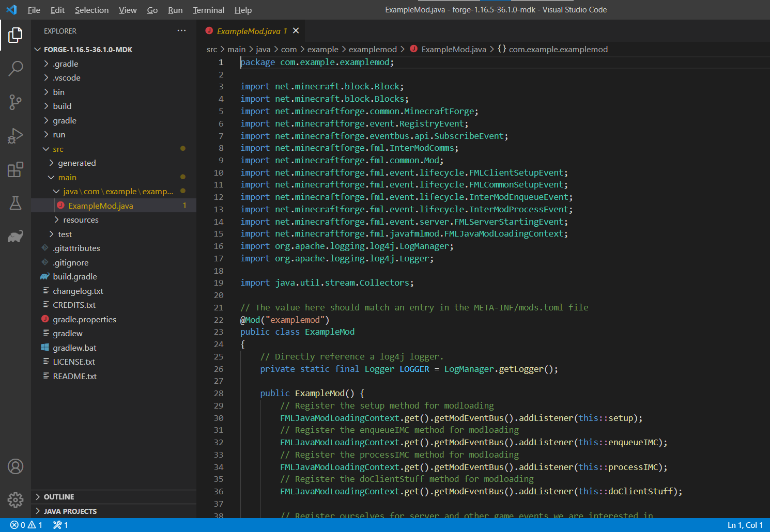The height and width of the screenshot is (532, 770).
Task: Open the Selection menu
Action: (x=91, y=10)
